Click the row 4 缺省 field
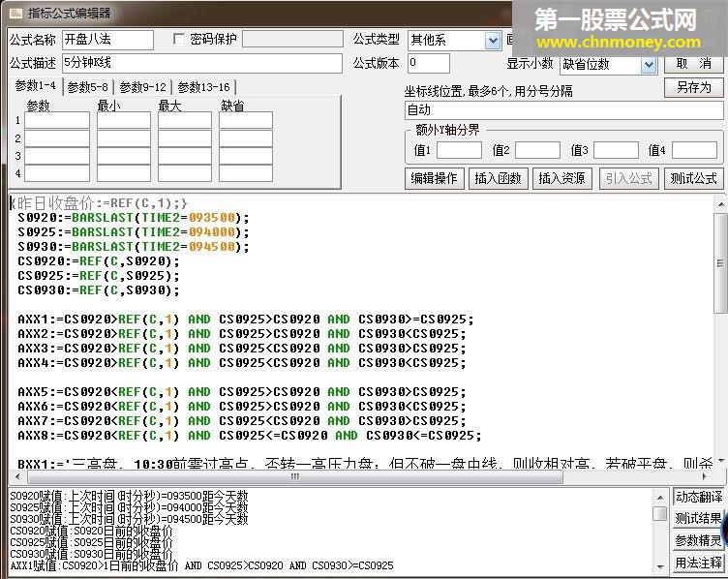This screenshot has height=579, width=728. point(246,173)
